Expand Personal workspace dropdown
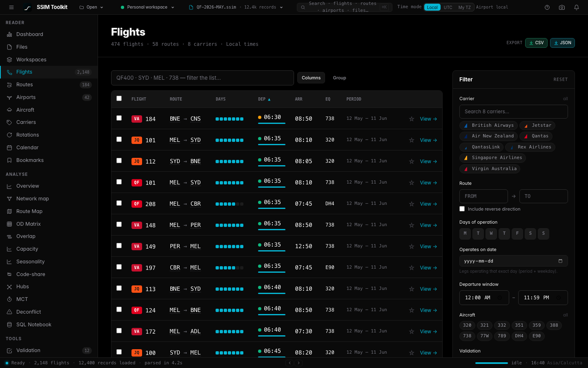Viewport: 588px width, 368px height. tap(147, 7)
